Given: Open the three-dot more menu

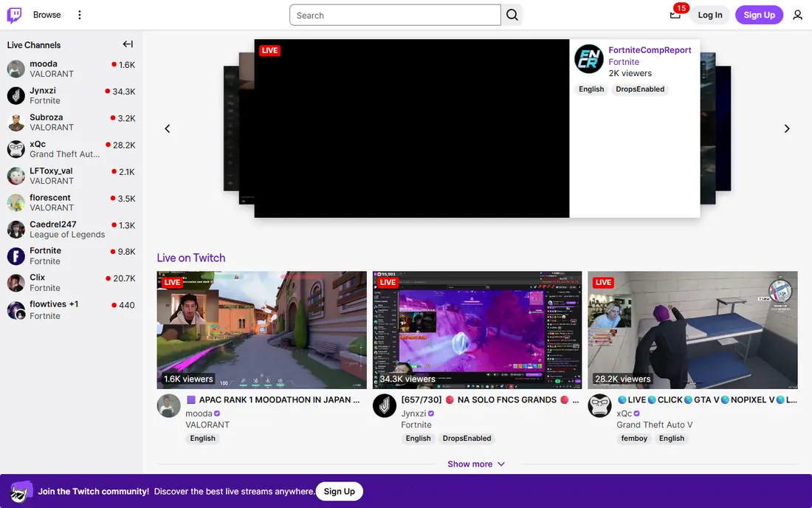Looking at the screenshot, I should click(79, 15).
